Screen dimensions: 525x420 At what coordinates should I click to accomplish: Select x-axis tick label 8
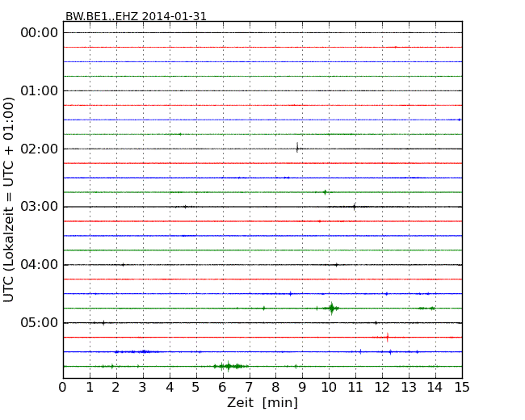point(275,388)
